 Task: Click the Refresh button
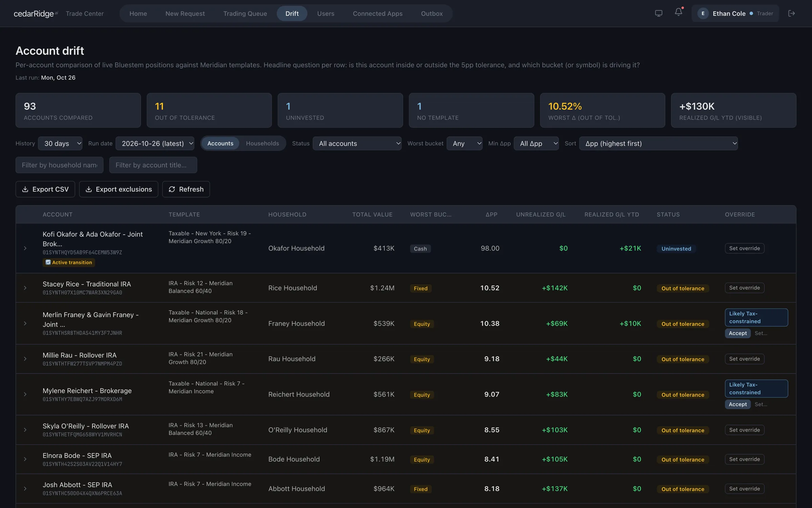[x=186, y=189]
